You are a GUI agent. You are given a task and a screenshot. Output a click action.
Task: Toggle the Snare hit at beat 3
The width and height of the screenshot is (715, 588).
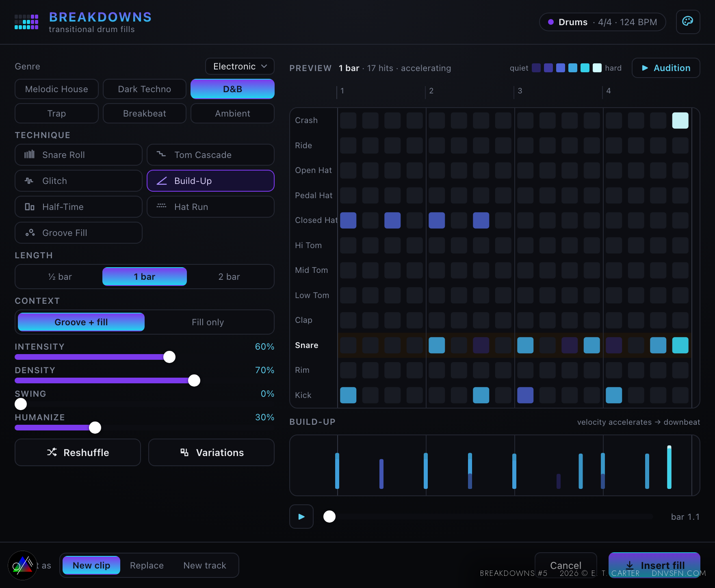pos(525,345)
